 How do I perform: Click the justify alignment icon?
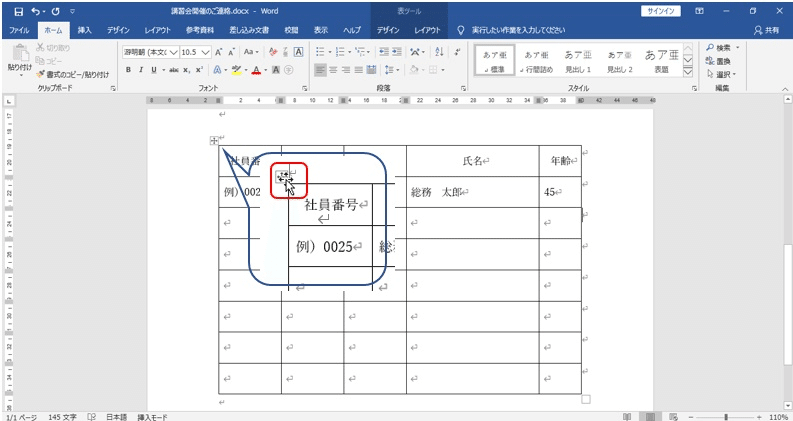(359, 70)
